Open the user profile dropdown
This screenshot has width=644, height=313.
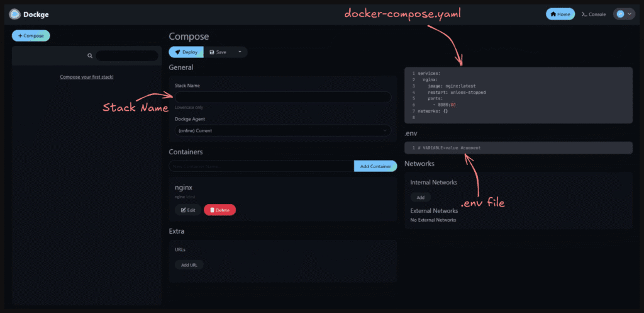tap(624, 14)
